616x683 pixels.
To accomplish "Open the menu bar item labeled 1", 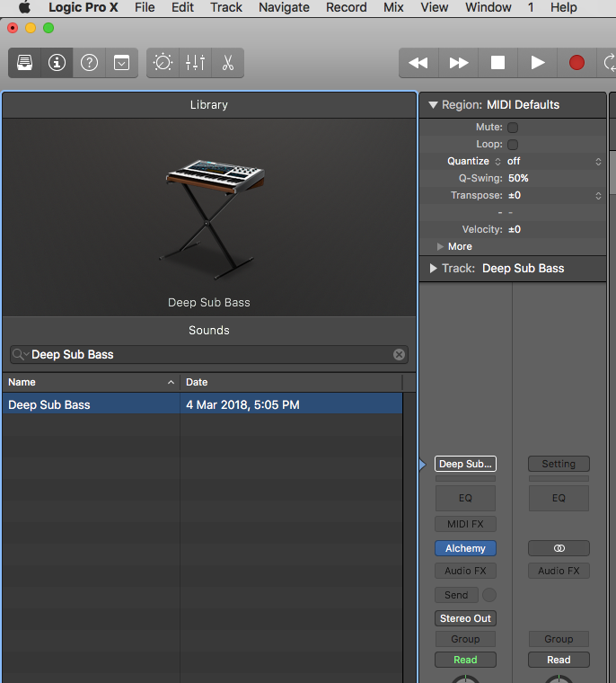I will coord(531,7).
